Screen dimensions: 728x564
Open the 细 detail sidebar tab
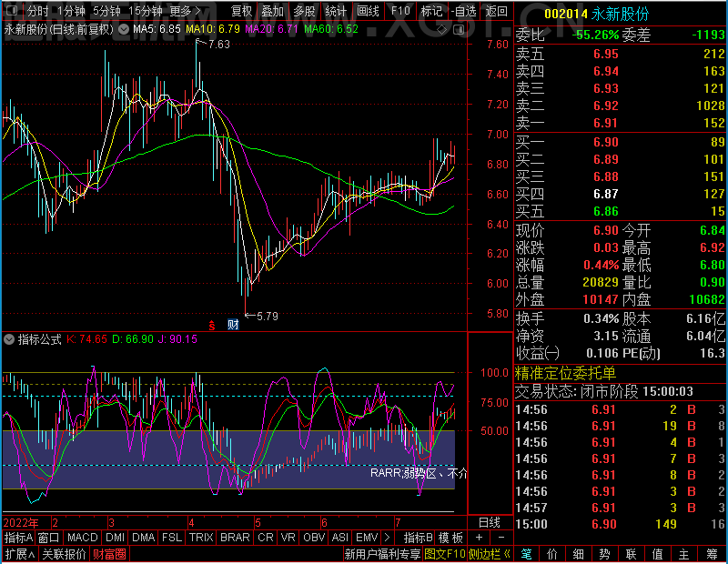(x=578, y=554)
